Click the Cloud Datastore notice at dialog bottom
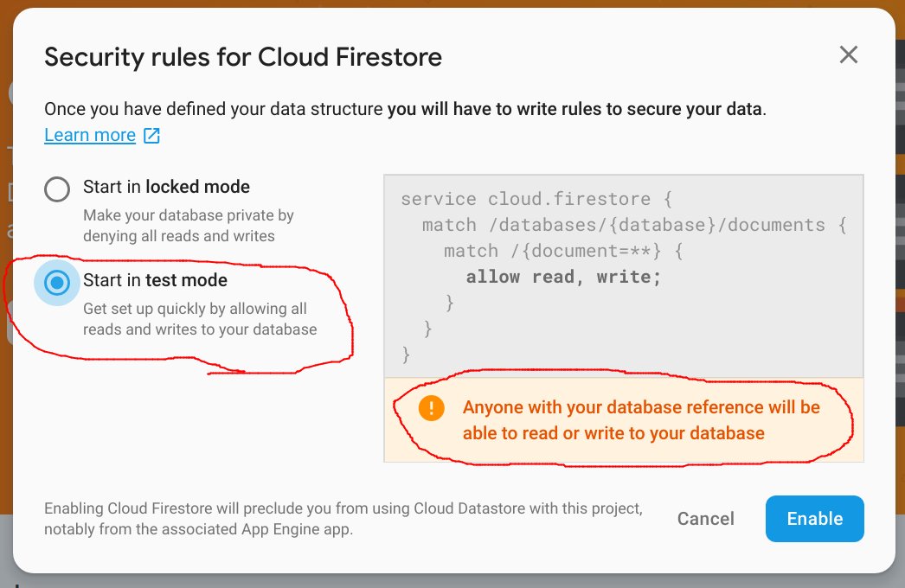Screen dimensions: 905x588 pyautogui.click(x=343, y=519)
